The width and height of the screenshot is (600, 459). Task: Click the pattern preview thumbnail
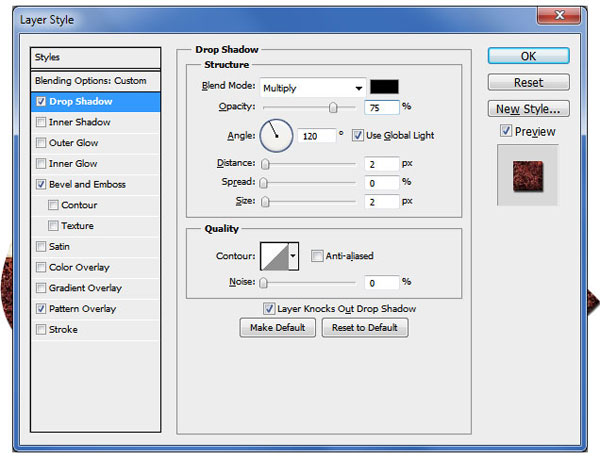coord(526,176)
